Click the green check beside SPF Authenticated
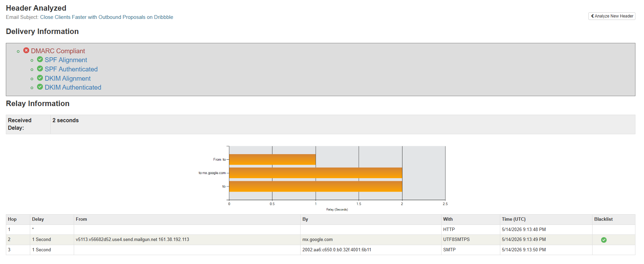Screen dimensions: 644x264 tap(40, 69)
